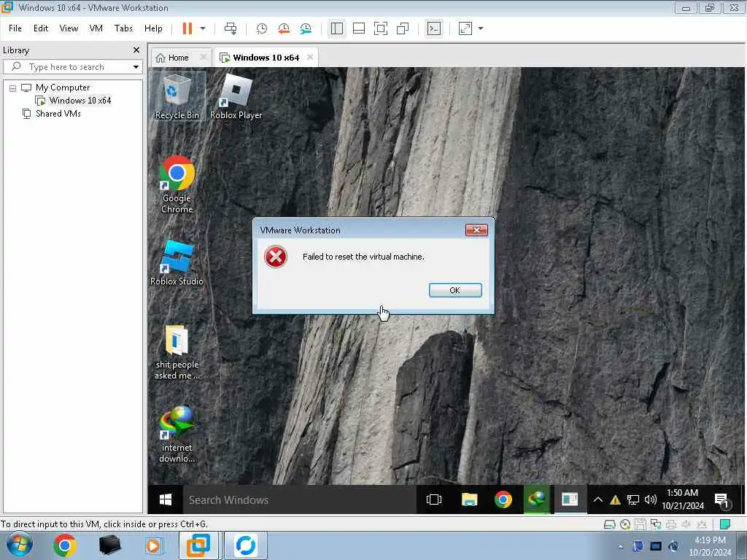Click the CD/DVD status bar icon
747x560 pixels.
tap(625, 525)
